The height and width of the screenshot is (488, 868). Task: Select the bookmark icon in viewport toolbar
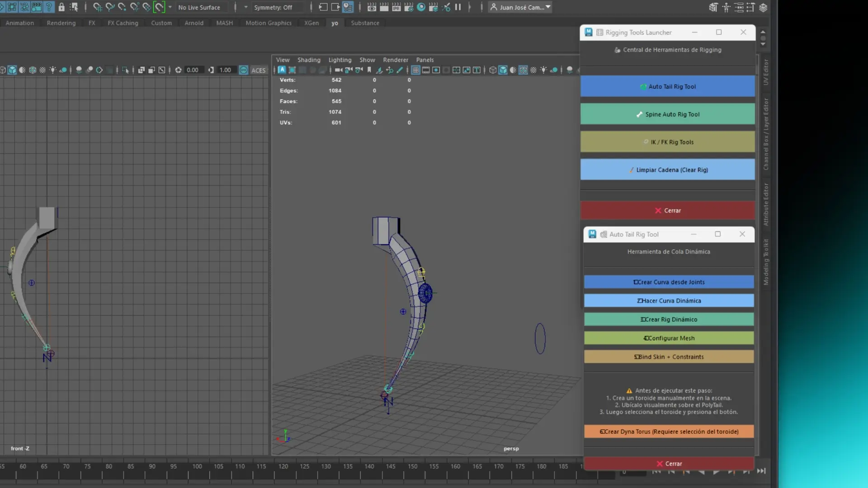click(369, 70)
